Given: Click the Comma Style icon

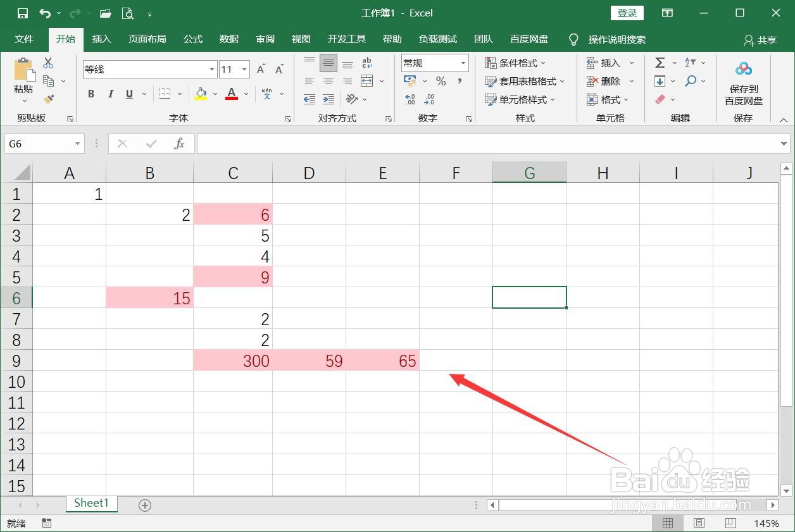Looking at the screenshot, I should (x=460, y=81).
